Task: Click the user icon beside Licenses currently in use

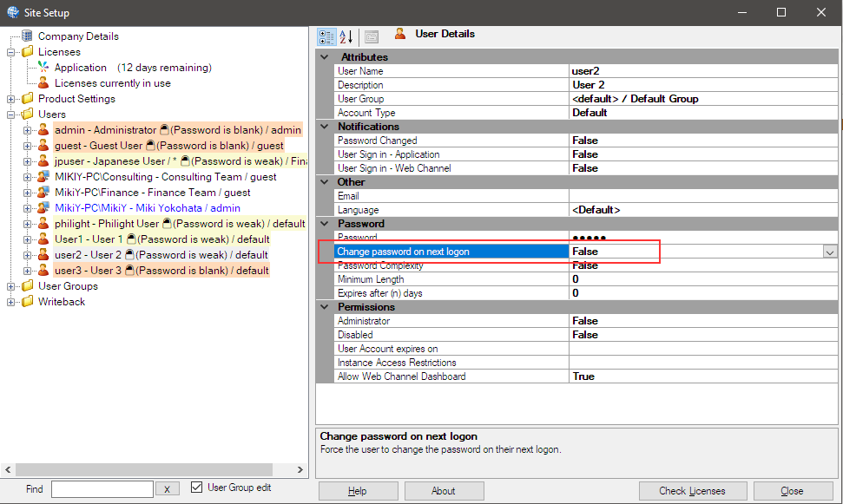Action: click(x=43, y=82)
